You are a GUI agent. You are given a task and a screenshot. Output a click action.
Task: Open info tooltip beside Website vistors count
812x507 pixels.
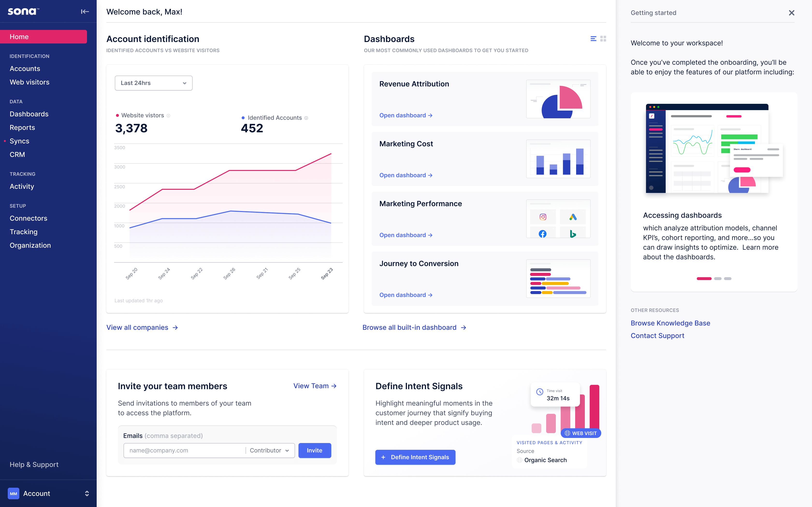[x=169, y=115]
